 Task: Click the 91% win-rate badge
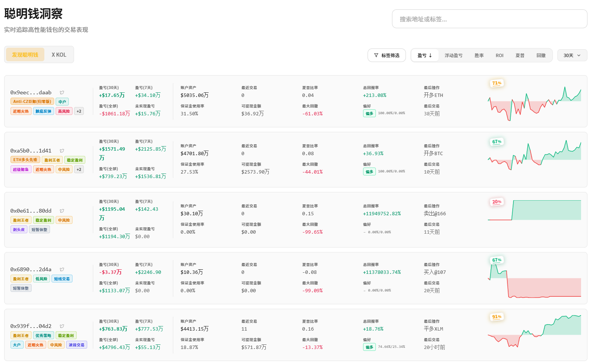click(496, 317)
